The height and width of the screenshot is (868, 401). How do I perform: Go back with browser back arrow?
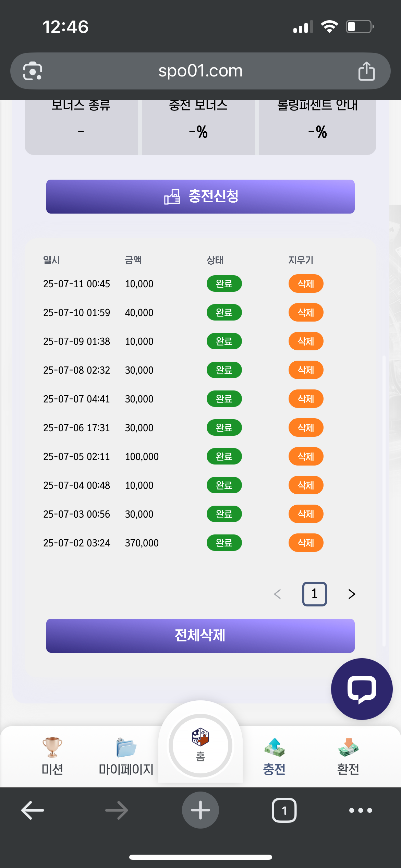[33, 810]
